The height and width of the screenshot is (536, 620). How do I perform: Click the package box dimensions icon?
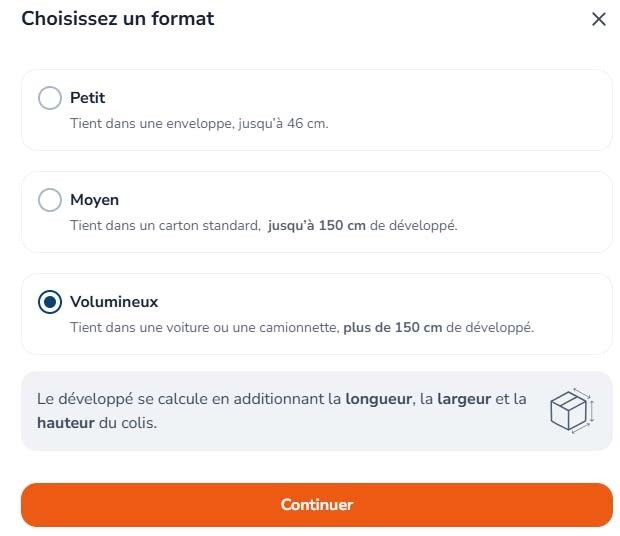point(572,410)
